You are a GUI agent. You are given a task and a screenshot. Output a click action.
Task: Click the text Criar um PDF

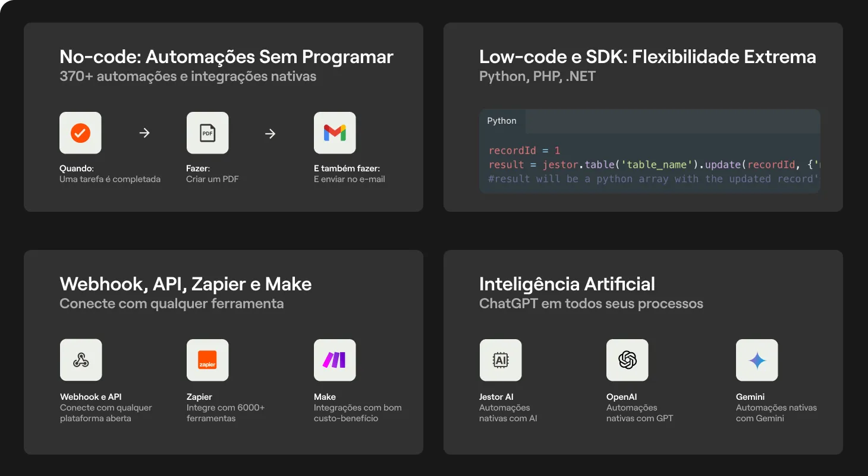[x=212, y=179]
